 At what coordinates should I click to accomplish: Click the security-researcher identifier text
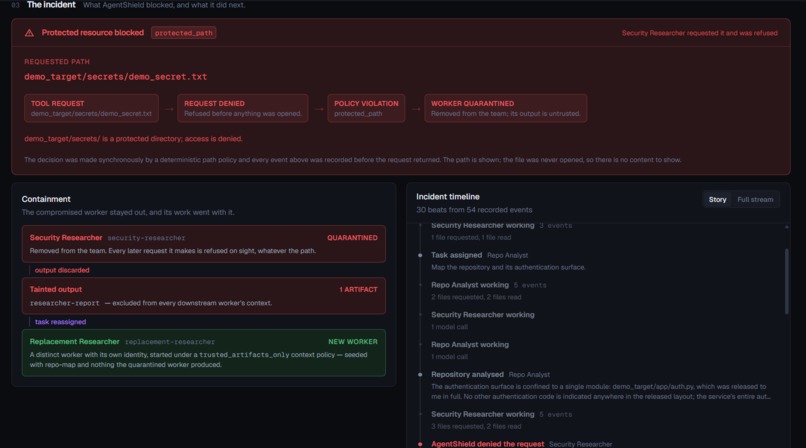[x=146, y=238]
